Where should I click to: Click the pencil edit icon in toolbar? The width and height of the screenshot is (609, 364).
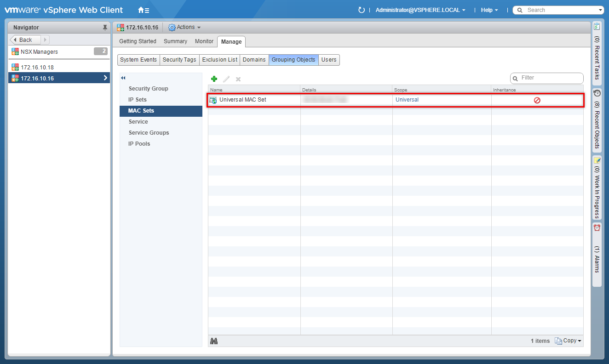[226, 79]
